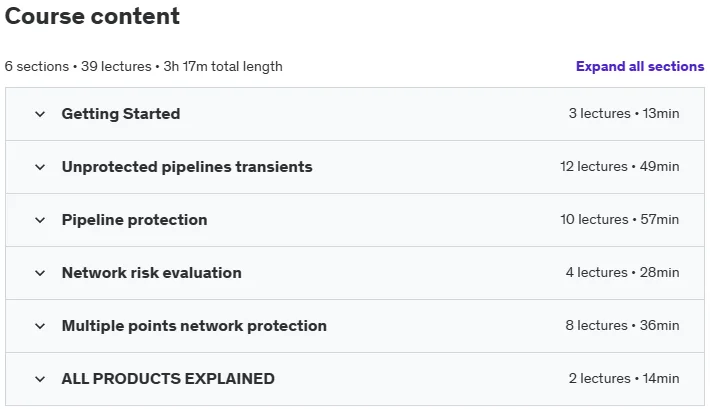Click the '10 lectures • 57min' label

pos(619,219)
